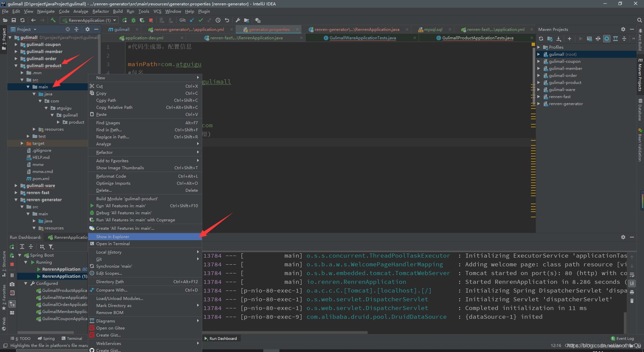Open the Terminal bottom tool tab
The height and width of the screenshot is (352, 644).
point(72,338)
